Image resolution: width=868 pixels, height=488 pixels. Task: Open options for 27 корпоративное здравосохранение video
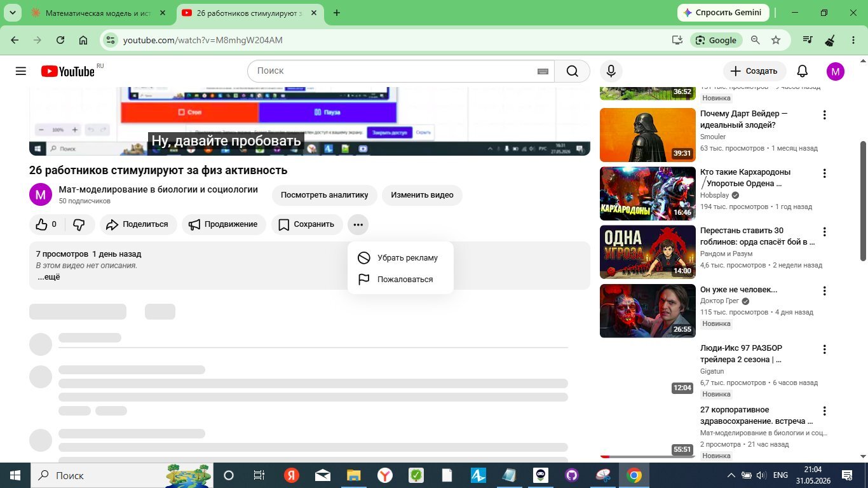[824, 411]
